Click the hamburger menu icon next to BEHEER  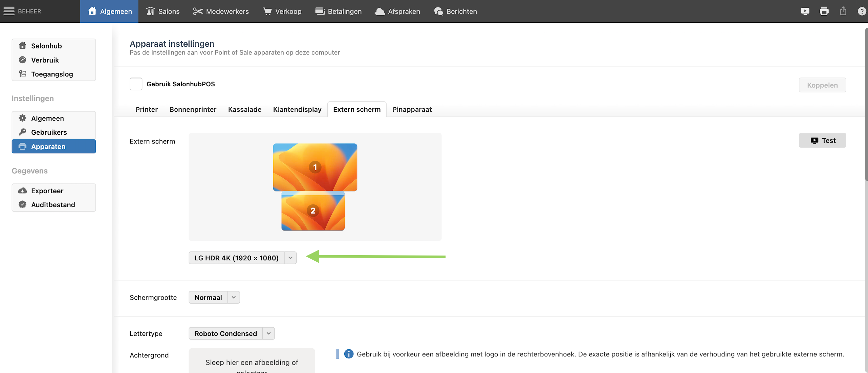(9, 11)
